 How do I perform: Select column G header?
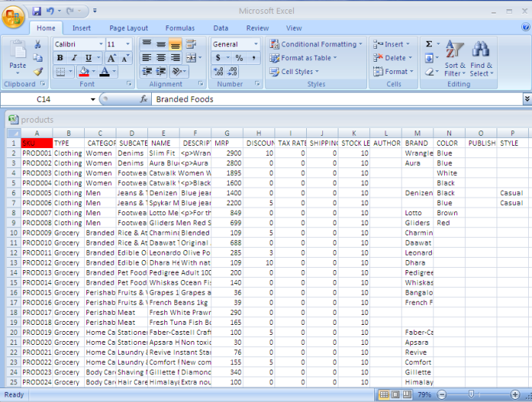point(227,133)
